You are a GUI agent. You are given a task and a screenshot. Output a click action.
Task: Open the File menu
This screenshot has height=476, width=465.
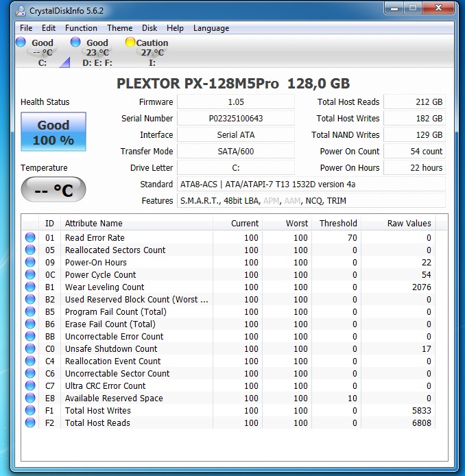click(26, 28)
